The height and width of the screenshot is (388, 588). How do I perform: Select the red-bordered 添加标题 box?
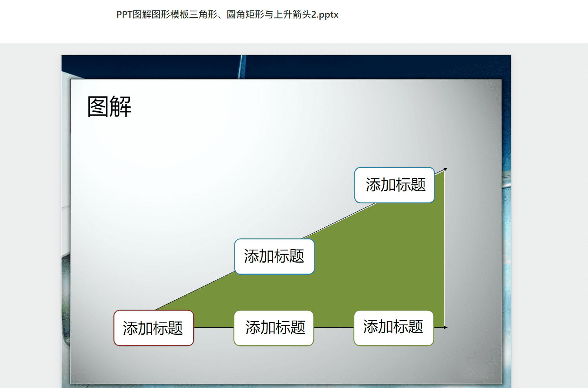(154, 328)
